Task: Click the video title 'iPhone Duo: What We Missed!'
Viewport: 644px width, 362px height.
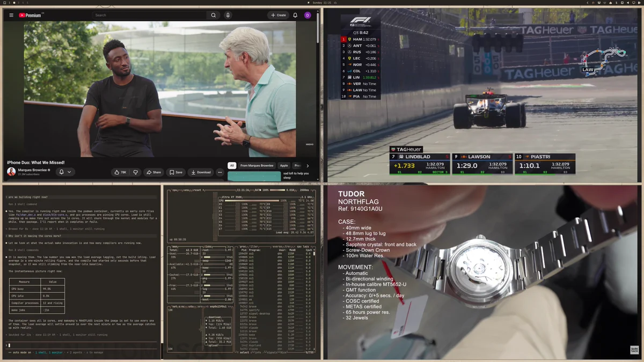Action: (x=35, y=162)
